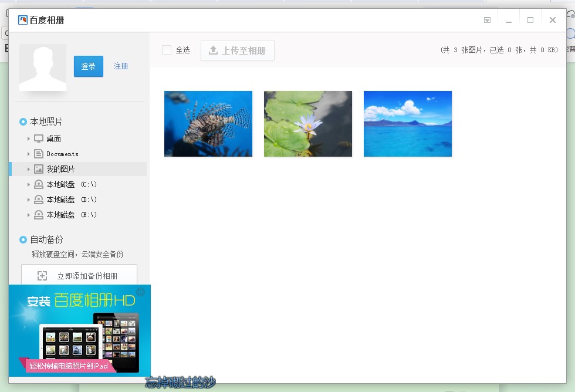Click Upload to Album (上传至相册) button

pyautogui.click(x=238, y=50)
